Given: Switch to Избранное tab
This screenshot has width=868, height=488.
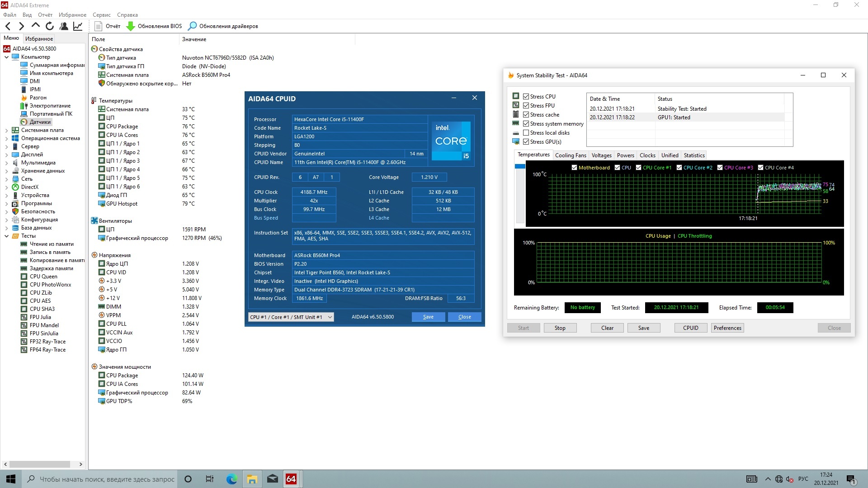Looking at the screenshot, I should coord(39,39).
